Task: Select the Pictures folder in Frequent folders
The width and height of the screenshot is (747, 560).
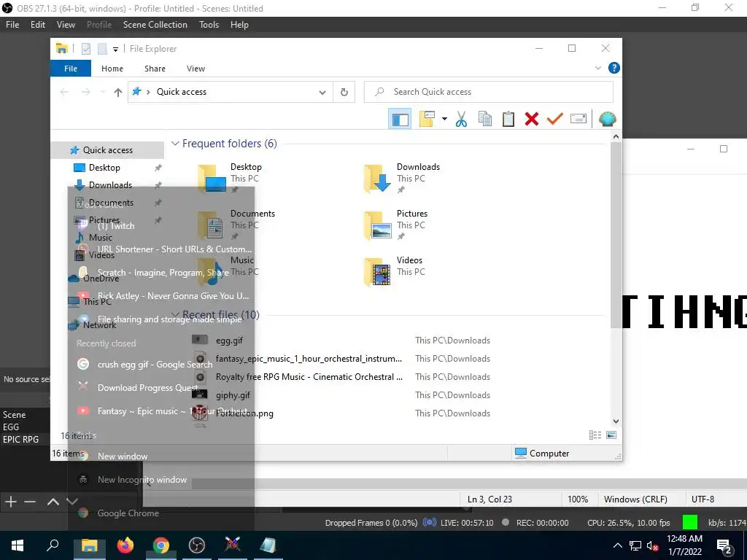Action: tap(396, 225)
